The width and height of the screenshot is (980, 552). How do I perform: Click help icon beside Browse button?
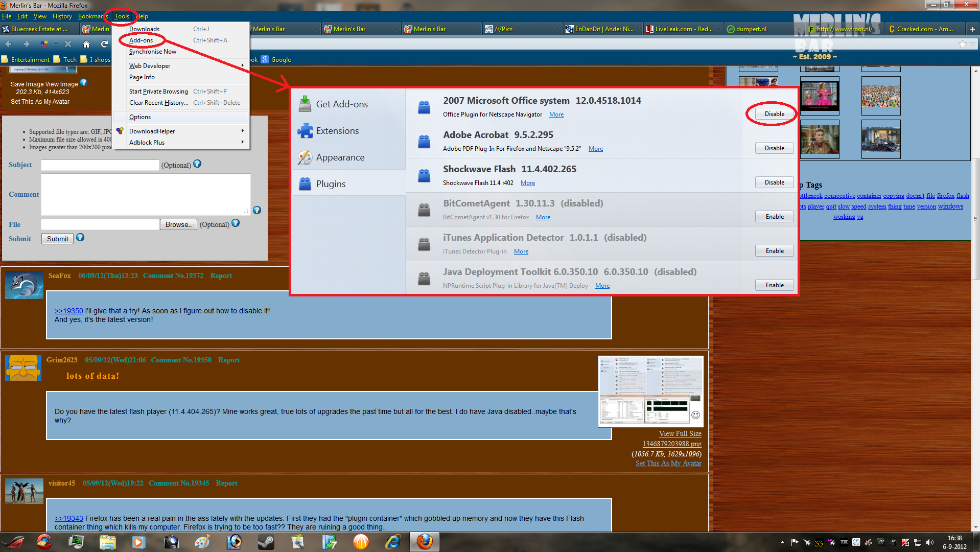coord(236,223)
